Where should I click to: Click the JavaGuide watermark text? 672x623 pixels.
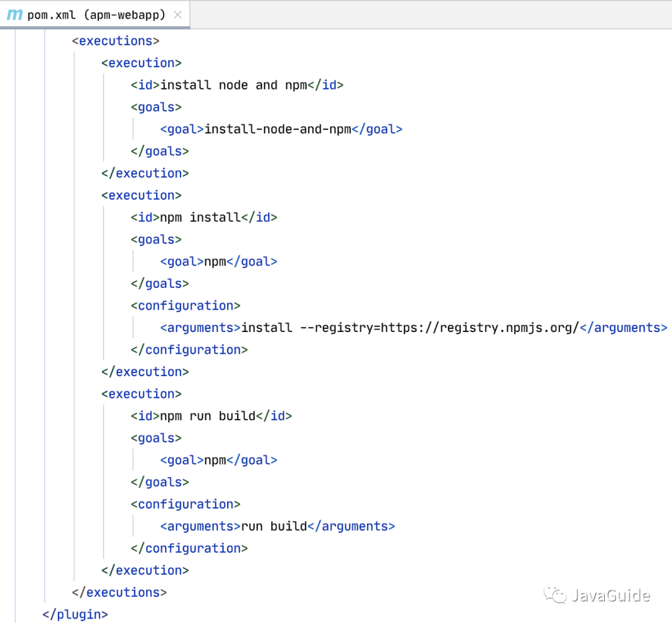click(610, 596)
